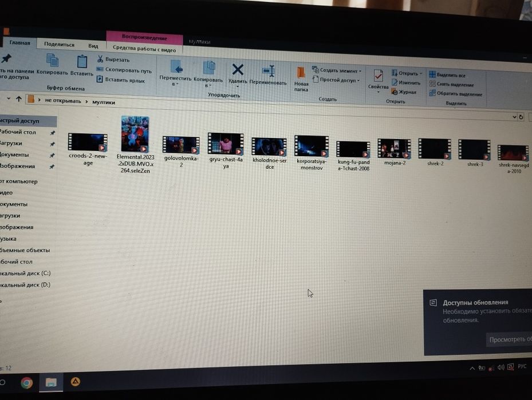This screenshot has height=400, width=532.
Task: Click Select all (Выделить все)
Action: point(447,75)
